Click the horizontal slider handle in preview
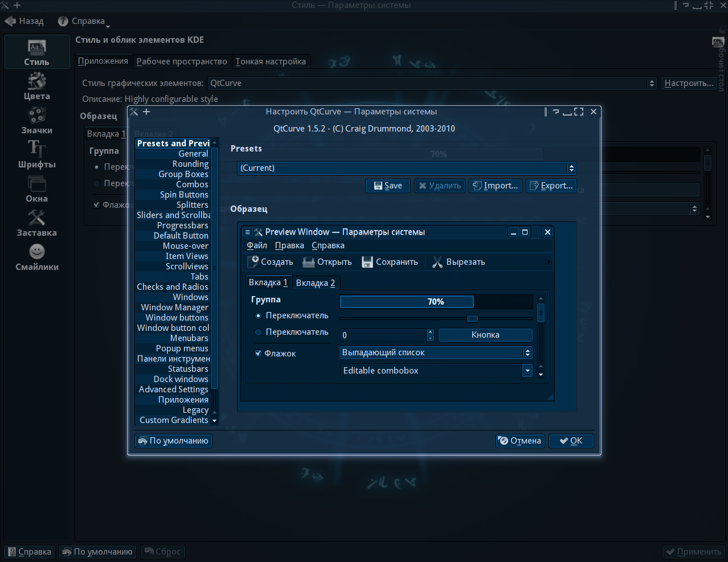The width and height of the screenshot is (728, 562). click(472, 318)
